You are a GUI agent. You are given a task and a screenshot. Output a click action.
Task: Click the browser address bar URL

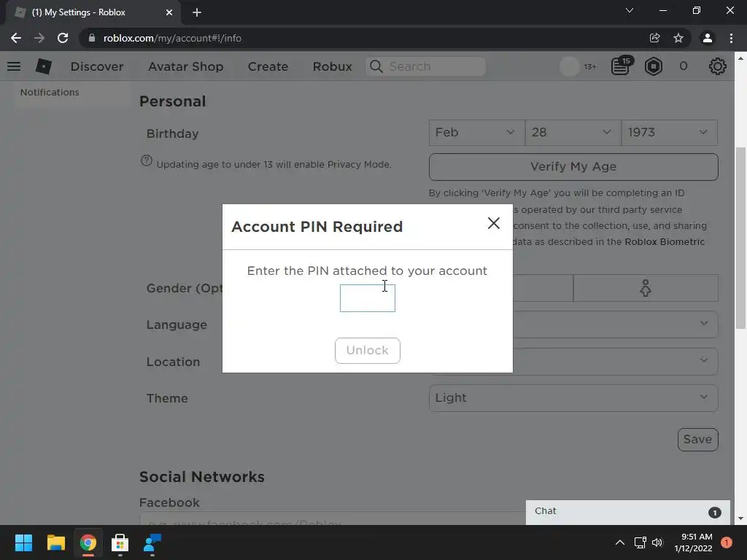[x=172, y=38]
